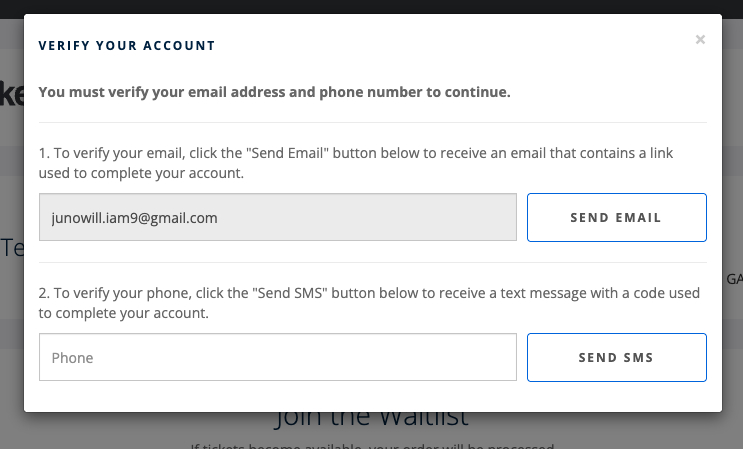Image resolution: width=743 pixels, height=449 pixels.
Task: Click the step 2 phone verification instructions
Action: coord(369,303)
